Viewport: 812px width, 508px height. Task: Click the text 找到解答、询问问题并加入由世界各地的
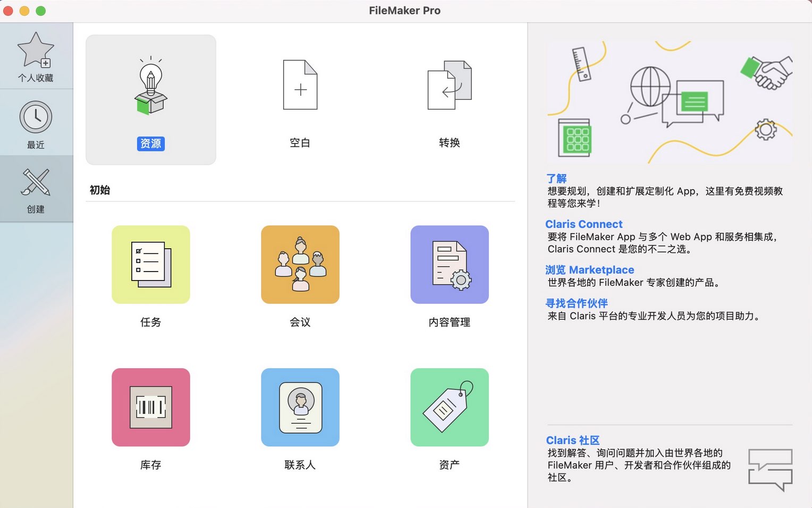[635, 453]
